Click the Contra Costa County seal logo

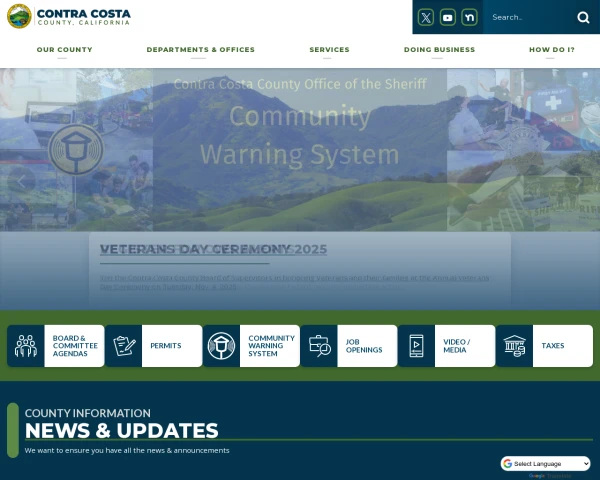click(x=19, y=16)
